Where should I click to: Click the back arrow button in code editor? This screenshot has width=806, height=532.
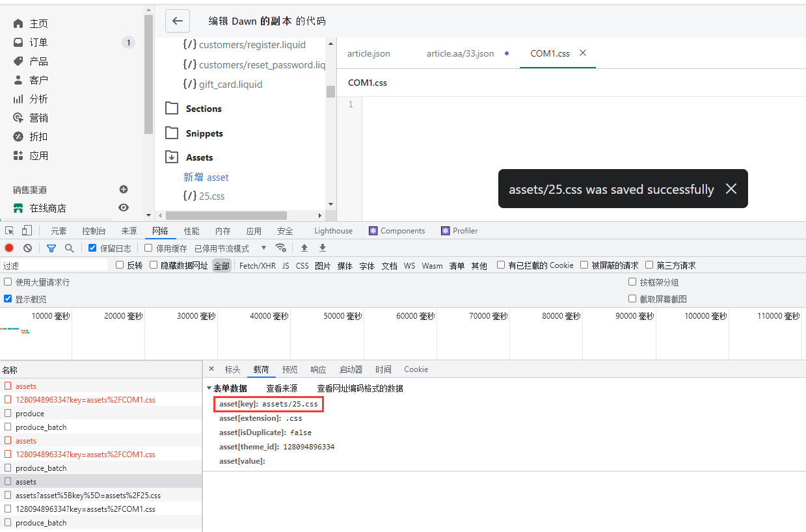[x=178, y=21]
